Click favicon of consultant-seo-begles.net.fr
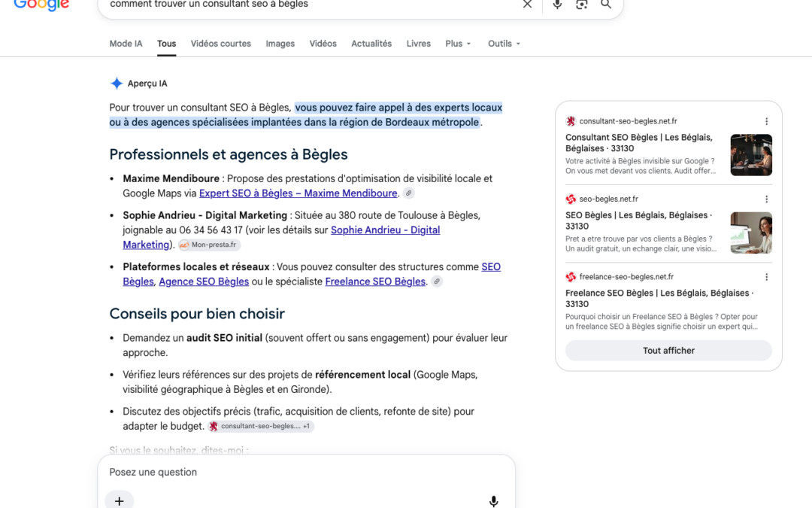The image size is (812, 508). click(571, 121)
